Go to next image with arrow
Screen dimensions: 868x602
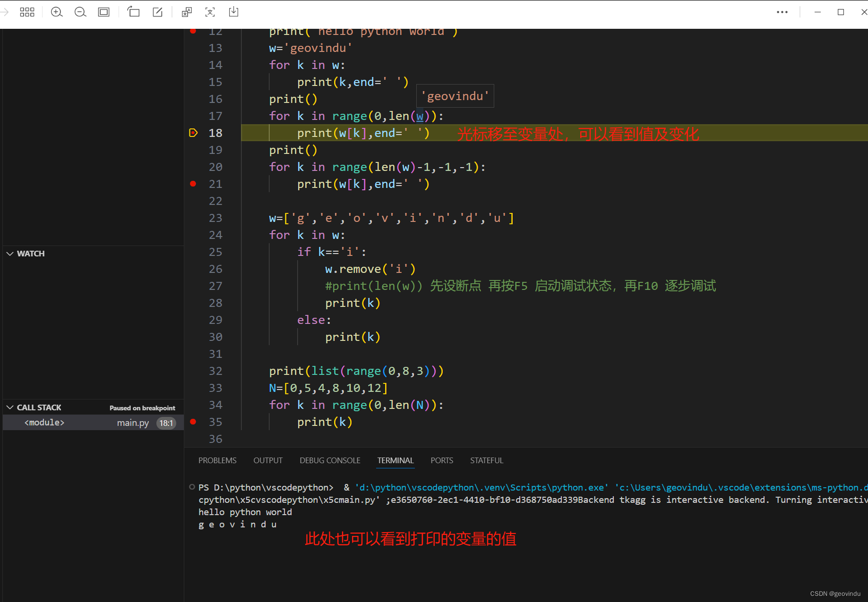click(4, 12)
